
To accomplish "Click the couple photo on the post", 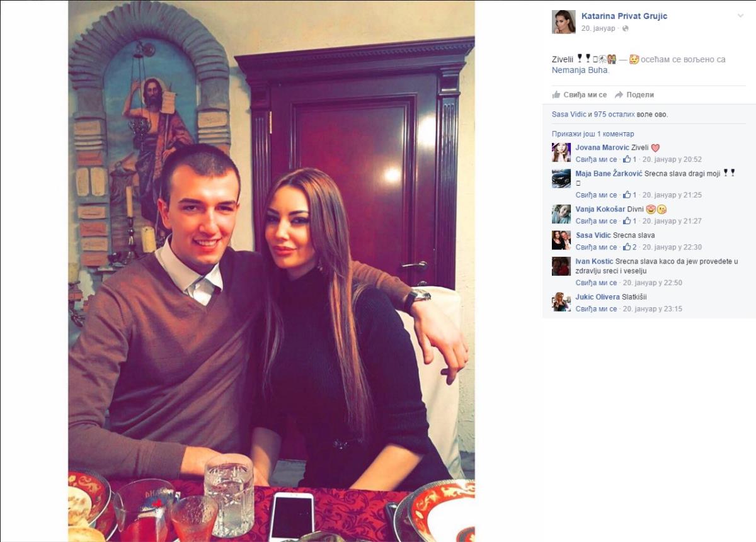I will point(272,271).
